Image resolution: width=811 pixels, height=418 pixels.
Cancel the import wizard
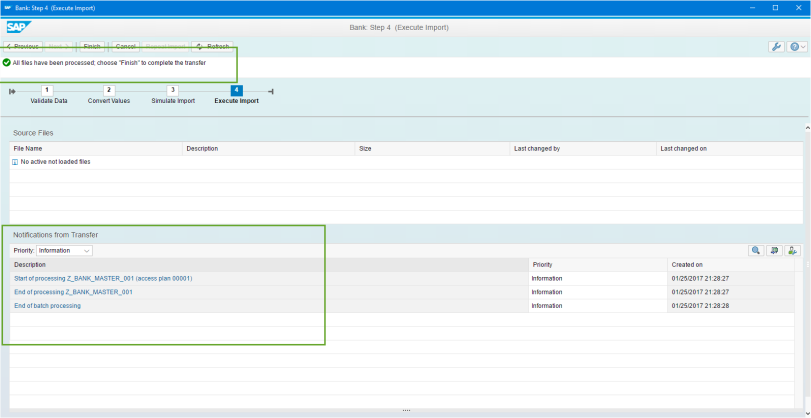point(125,47)
